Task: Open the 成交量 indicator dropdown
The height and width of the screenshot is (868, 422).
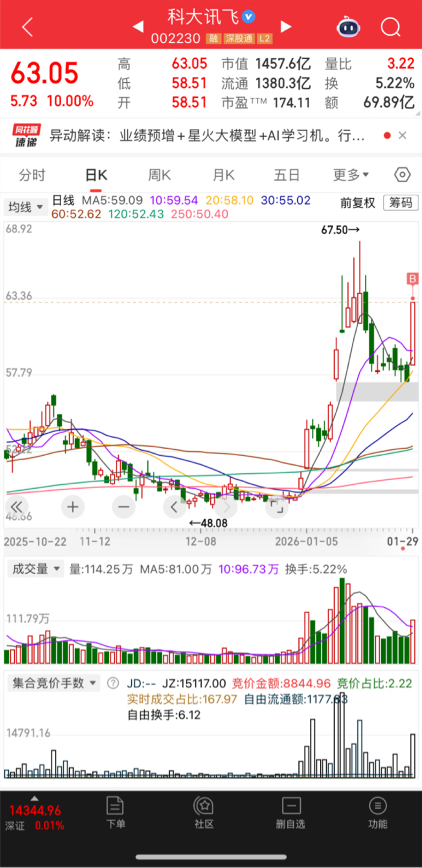Action: (x=35, y=569)
